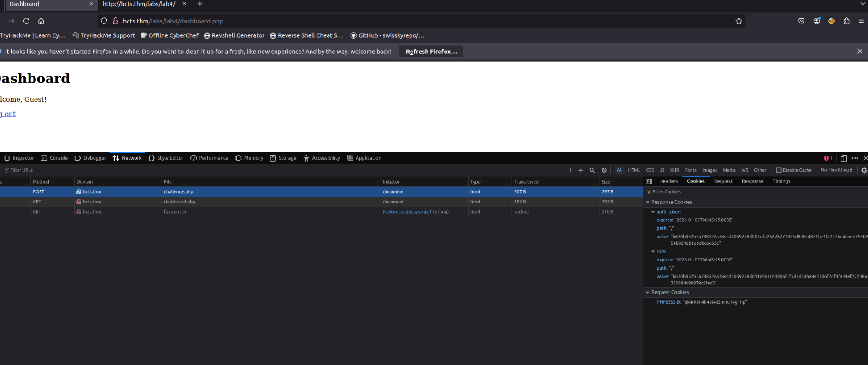The height and width of the screenshot is (365, 868).
Task: Enable the Disable Cache checkbox
Action: pyautogui.click(x=779, y=170)
